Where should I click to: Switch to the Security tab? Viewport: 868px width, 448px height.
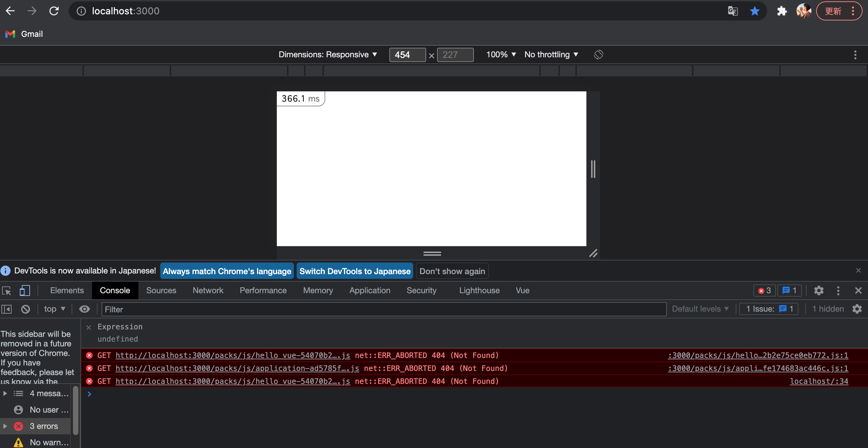point(421,290)
